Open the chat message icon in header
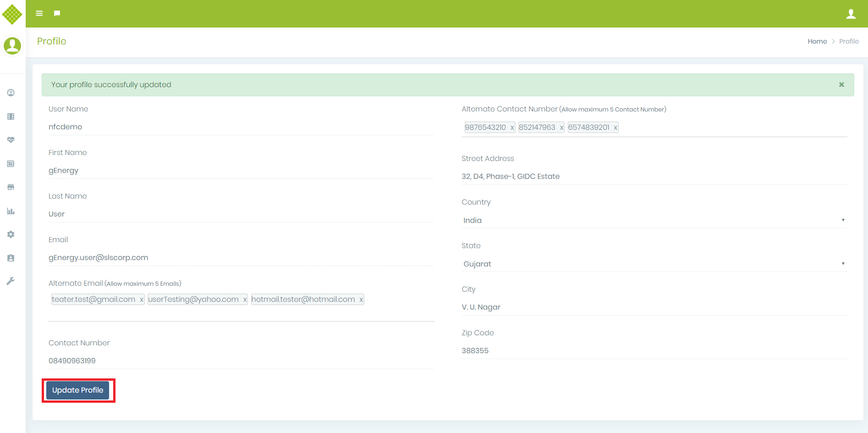Image resolution: width=868 pixels, height=433 pixels. coord(57,13)
